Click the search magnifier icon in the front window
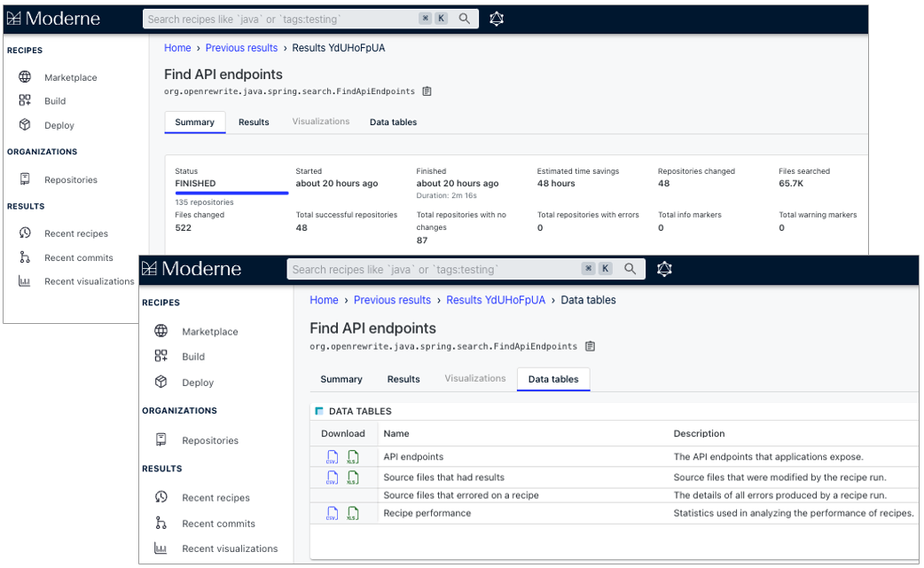 [630, 269]
